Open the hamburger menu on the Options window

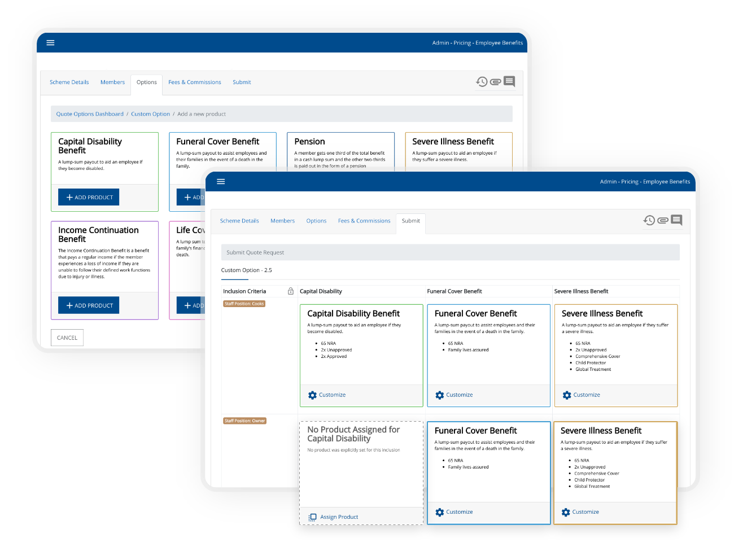pos(50,42)
